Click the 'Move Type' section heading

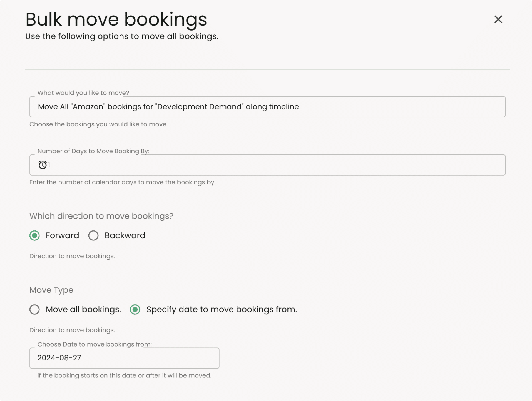click(51, 290)
